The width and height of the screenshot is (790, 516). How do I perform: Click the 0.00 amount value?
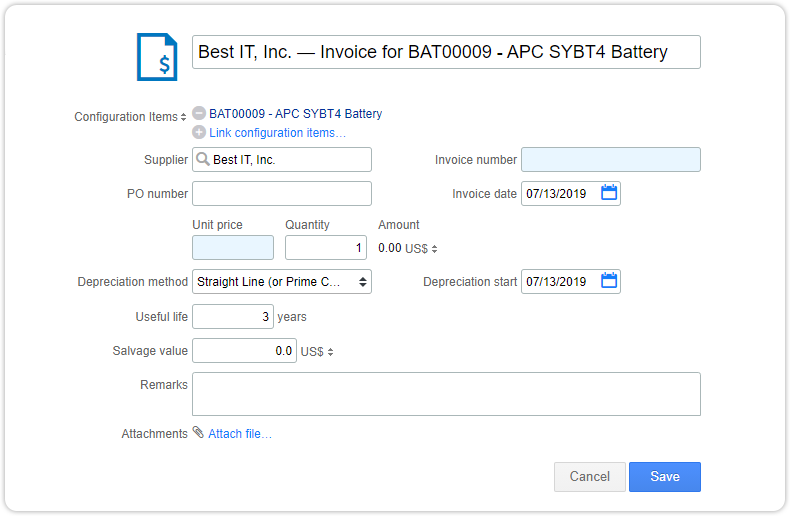[389, 248]
